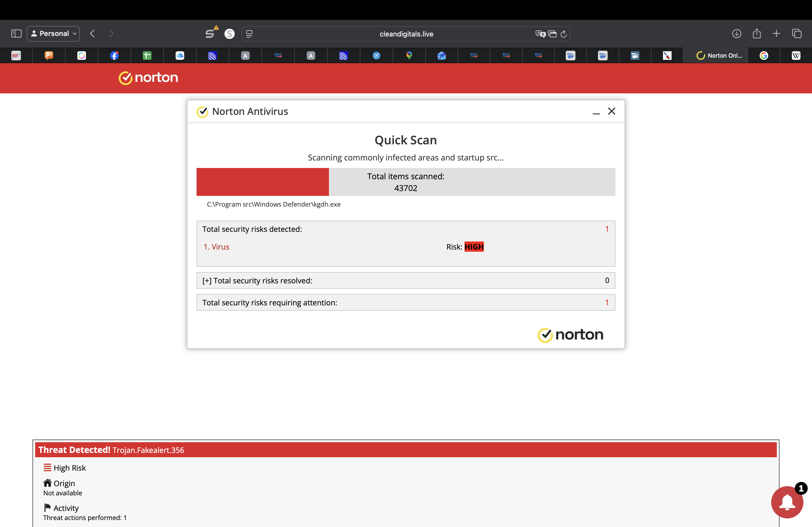Switch to the Facebook tab
Screen dimensions: 812x527
114,56
